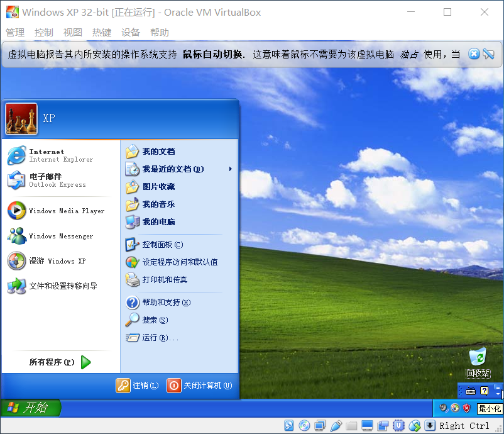Dismiss the mouse integration notification
This screenshot has width=504, height=434.
pos(474,53)
